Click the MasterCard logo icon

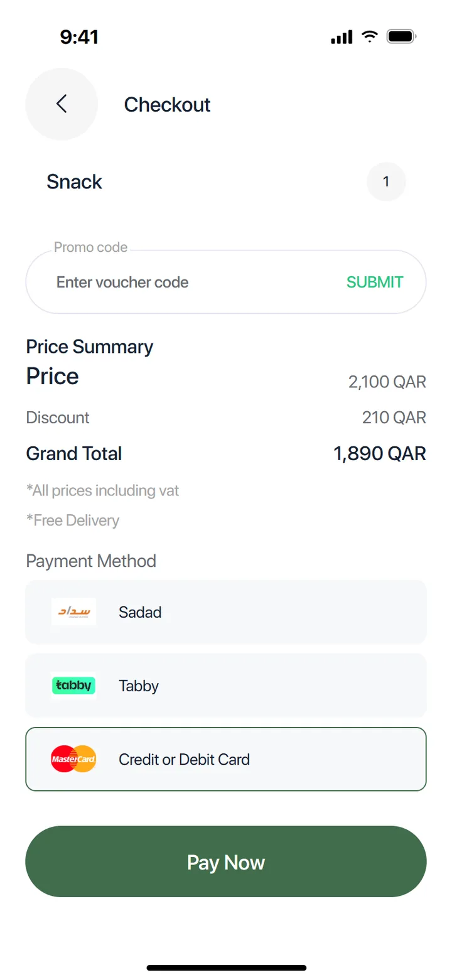coord(73,759)
